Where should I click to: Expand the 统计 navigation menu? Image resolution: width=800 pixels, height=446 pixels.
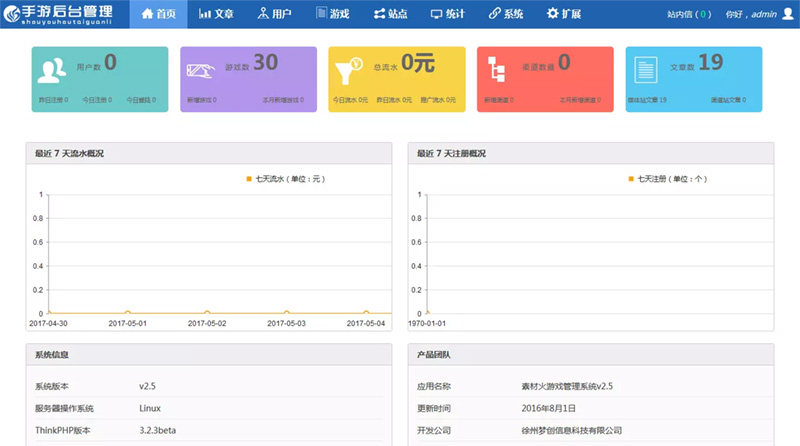pyautogui.click(x=449, y=14)
